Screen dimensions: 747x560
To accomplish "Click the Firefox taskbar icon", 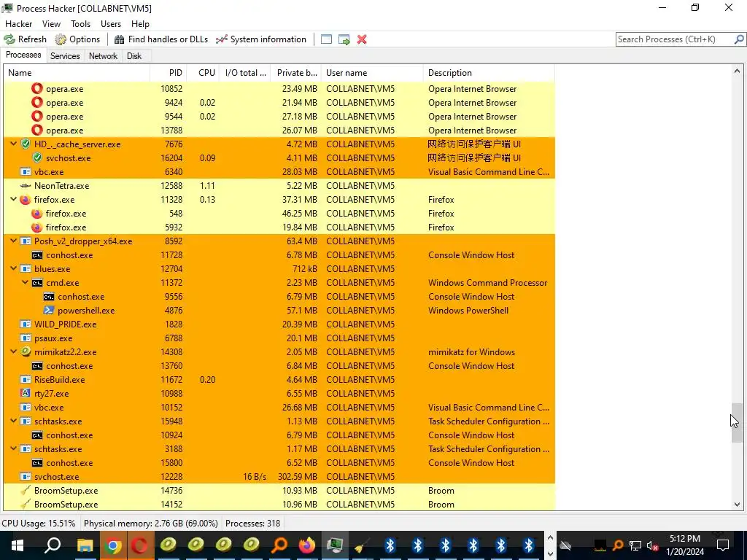I will 307,545.
